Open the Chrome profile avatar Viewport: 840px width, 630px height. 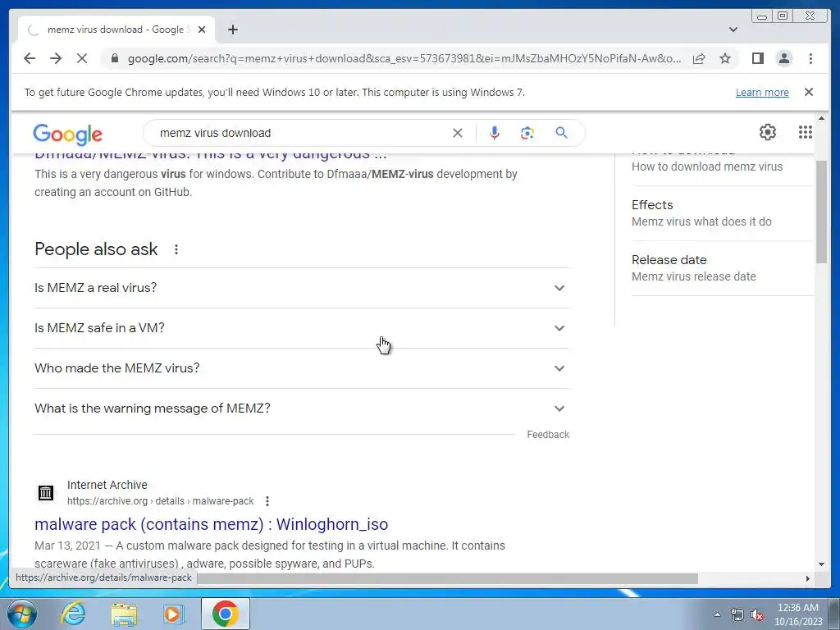783,58
